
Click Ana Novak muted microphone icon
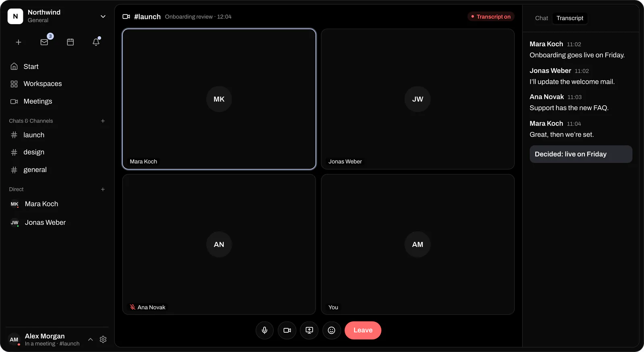pyautogui.click(x=132, y=307)
